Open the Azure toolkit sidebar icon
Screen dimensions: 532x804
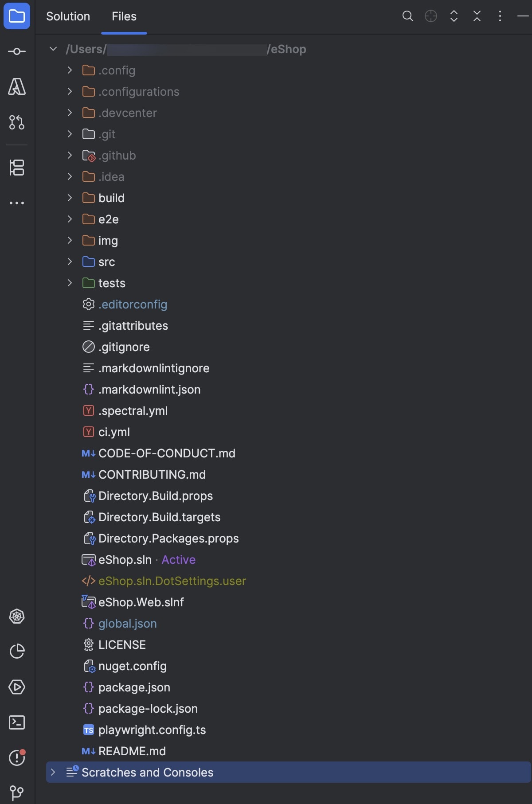click(x=17, y=87)
